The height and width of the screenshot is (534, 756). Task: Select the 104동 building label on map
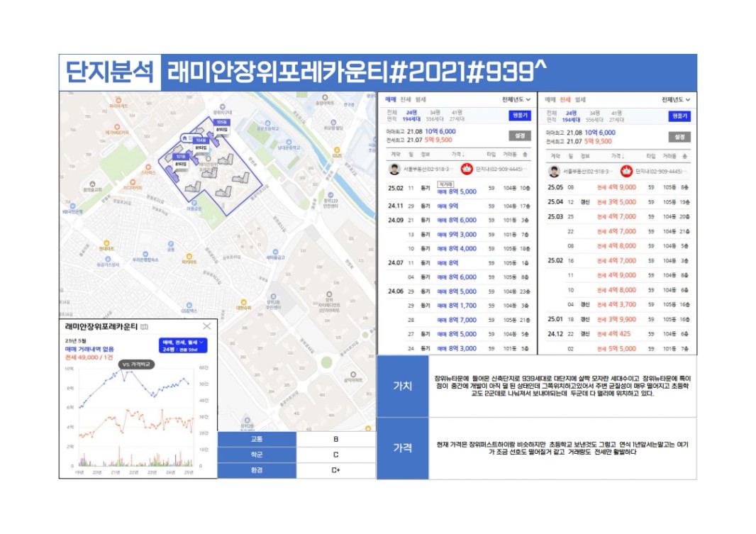201,140
